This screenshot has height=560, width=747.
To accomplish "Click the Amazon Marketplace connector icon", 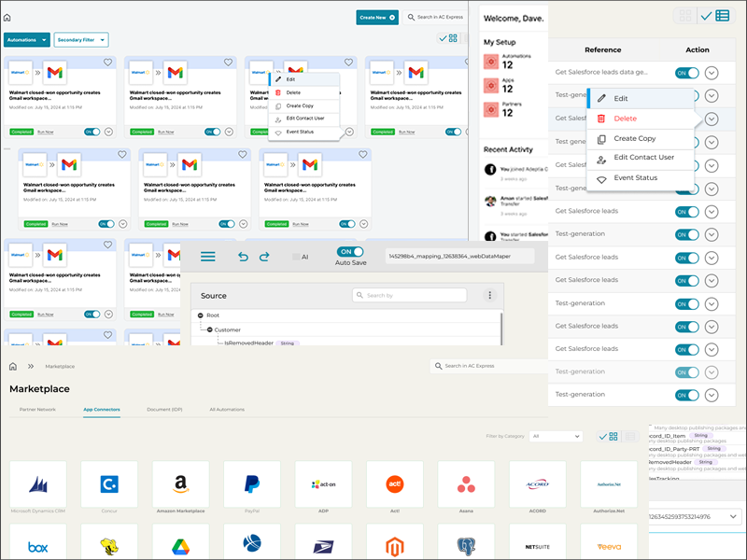I will (x=180, y=484).
